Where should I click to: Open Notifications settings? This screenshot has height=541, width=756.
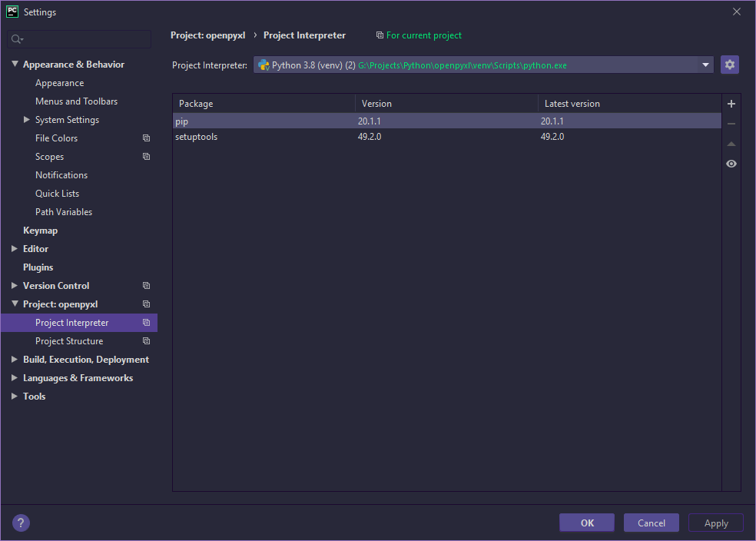coord(61,175)
